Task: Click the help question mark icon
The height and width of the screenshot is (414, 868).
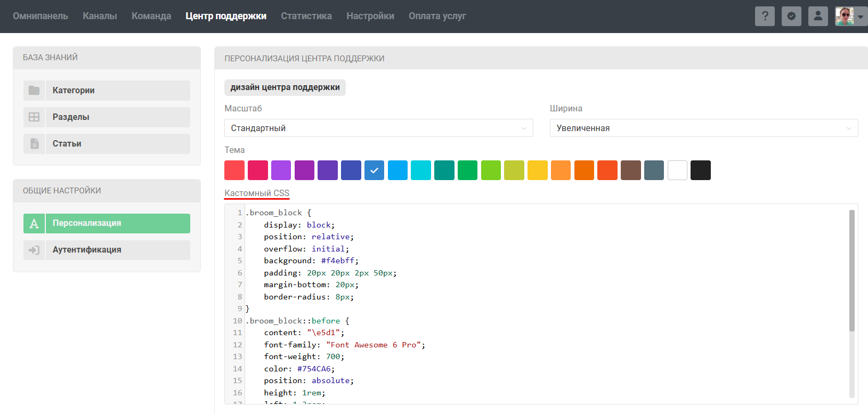Action: point(765,16)
